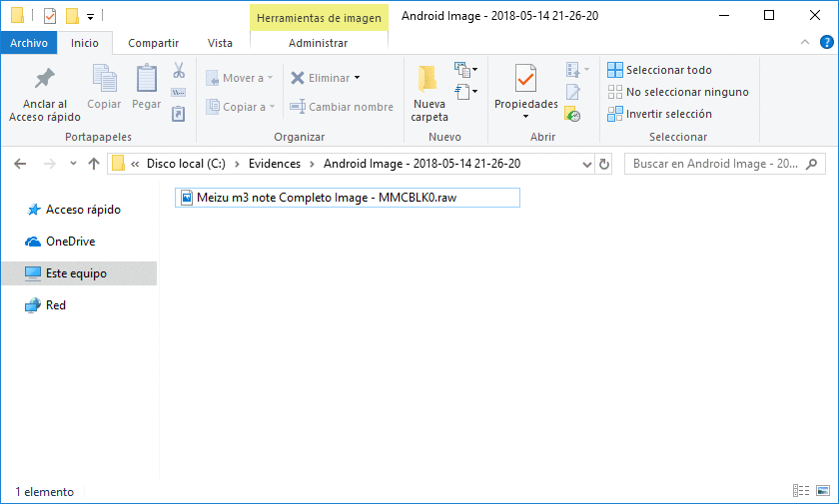The height and width of the screenshot is (504, 839).
Task: Open the Archivo menu
Action: pos(29,43)
